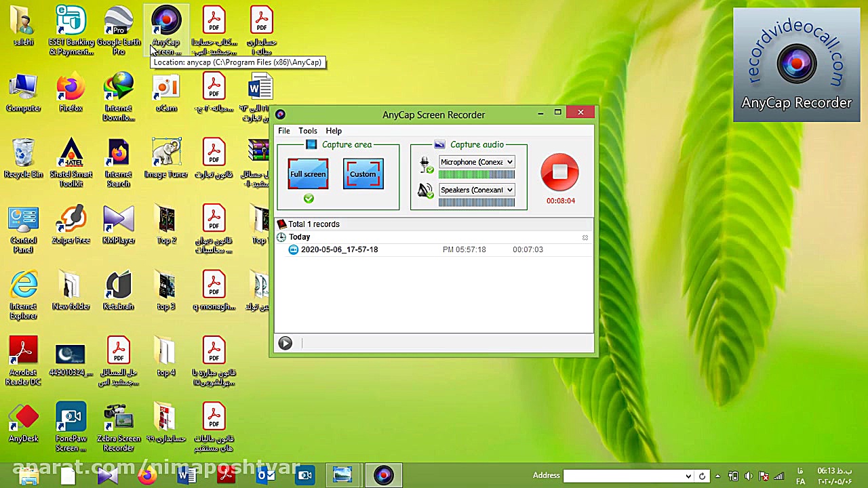Open the Top 2 folder

pos(166,225)
